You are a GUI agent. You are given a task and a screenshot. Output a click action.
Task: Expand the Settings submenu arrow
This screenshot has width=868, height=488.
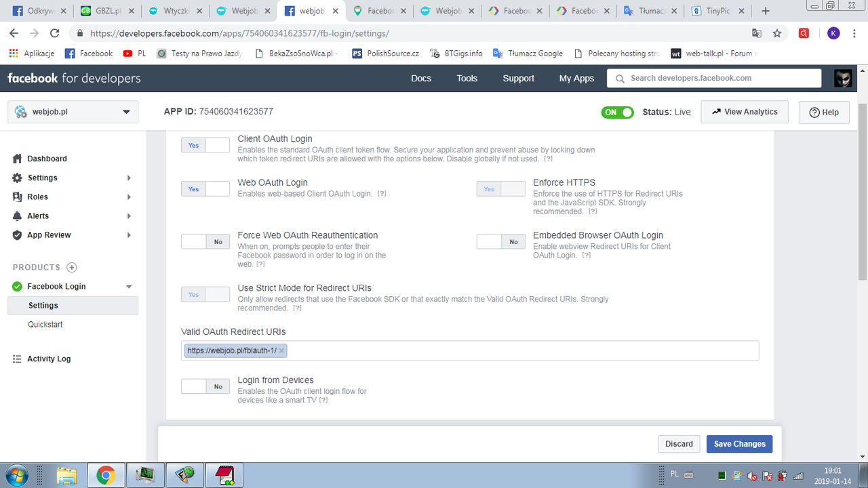[x=129, y=178]
